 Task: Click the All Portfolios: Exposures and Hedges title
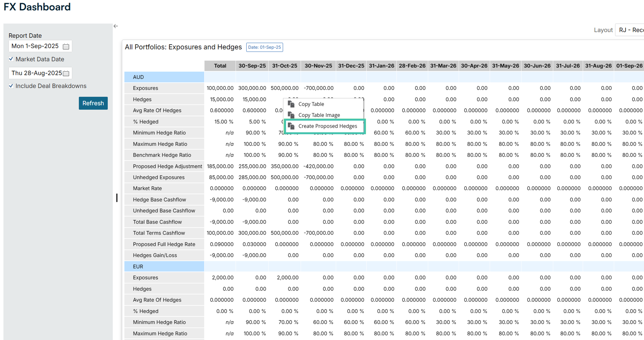(x=183, y=47)
